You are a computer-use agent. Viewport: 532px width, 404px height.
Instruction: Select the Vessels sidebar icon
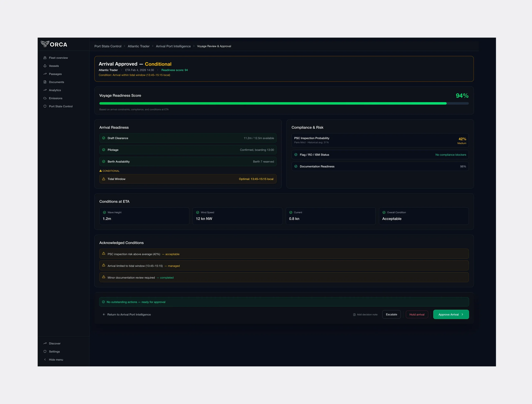(x=45, y=66)
